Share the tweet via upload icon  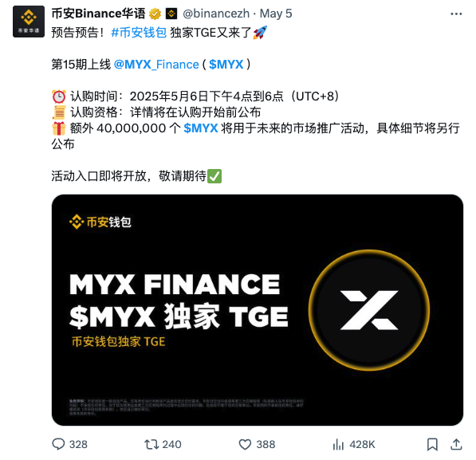click(x=456, y=444)
